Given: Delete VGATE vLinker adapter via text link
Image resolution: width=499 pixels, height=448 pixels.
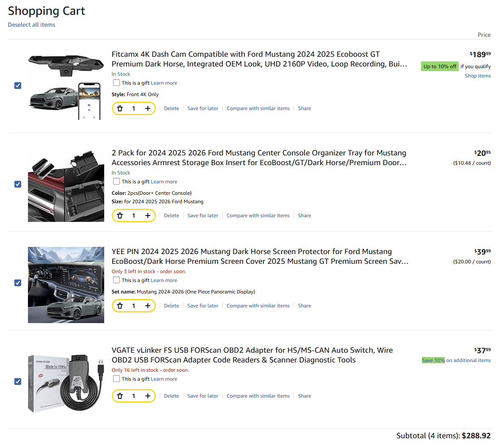Looking at the screenshot, I should click(172, 396).
